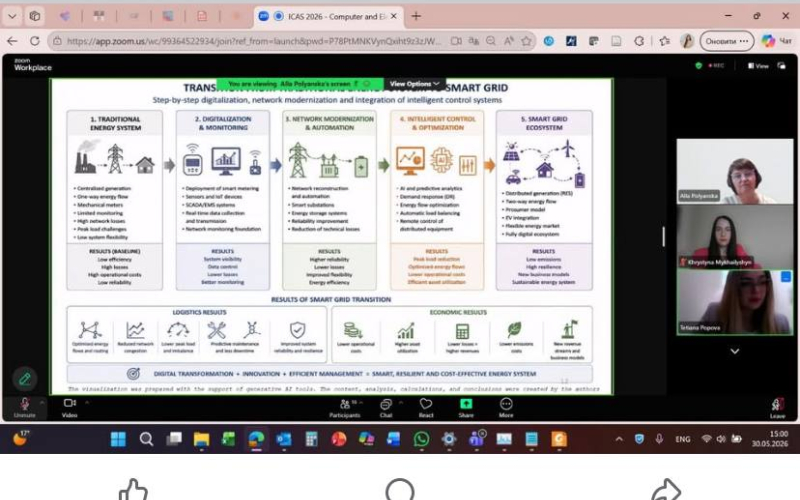Click the share arrow icon below

[x=666, y=490]
